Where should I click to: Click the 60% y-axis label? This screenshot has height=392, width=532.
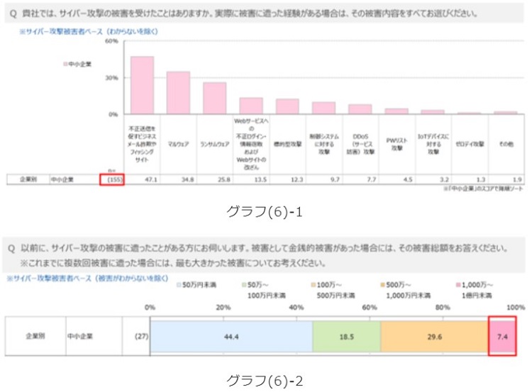pyautogui.click(x=111, y=41)
